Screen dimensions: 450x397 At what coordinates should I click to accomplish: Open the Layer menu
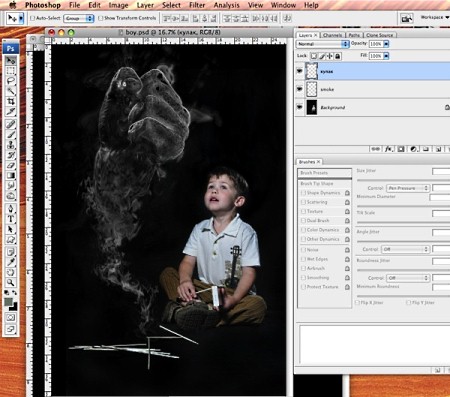tap(145, 5)
